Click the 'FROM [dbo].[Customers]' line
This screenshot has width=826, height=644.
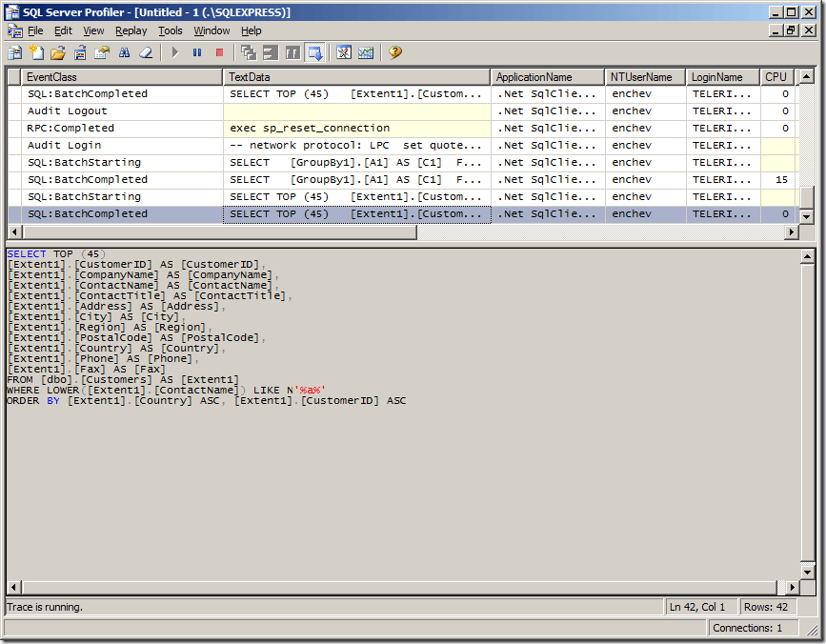(123, 380)
